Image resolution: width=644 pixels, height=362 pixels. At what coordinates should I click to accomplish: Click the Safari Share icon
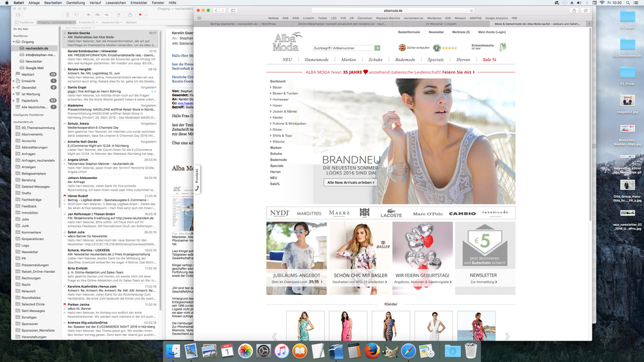pyautogui.click(x=574, y=10)
